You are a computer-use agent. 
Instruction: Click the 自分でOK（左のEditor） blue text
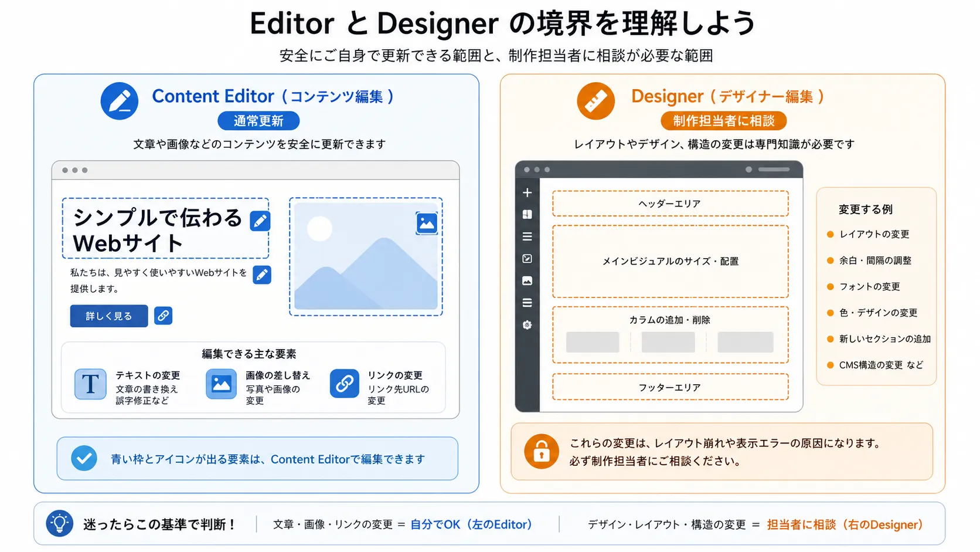471,524
